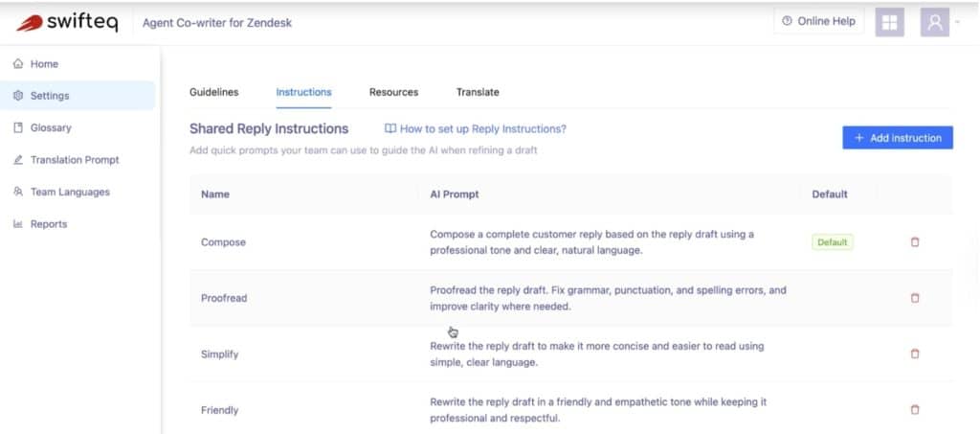Expand the dropdown arrow beside the avatar
This screenshot has width=980, height=434.
[x=957, y=22]
